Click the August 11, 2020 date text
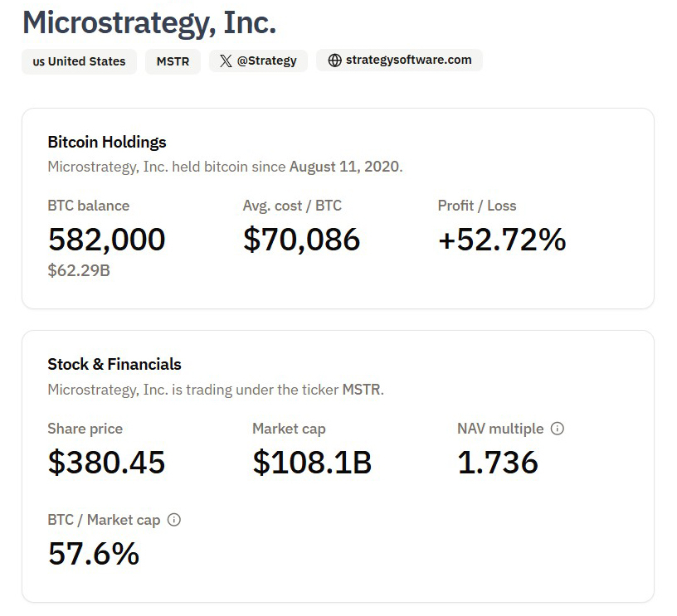 344,167
